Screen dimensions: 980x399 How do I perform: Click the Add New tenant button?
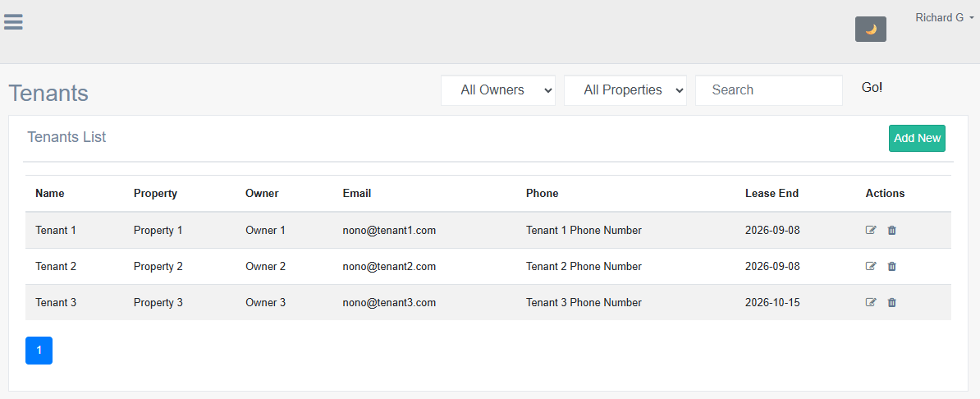pos(917,139)
